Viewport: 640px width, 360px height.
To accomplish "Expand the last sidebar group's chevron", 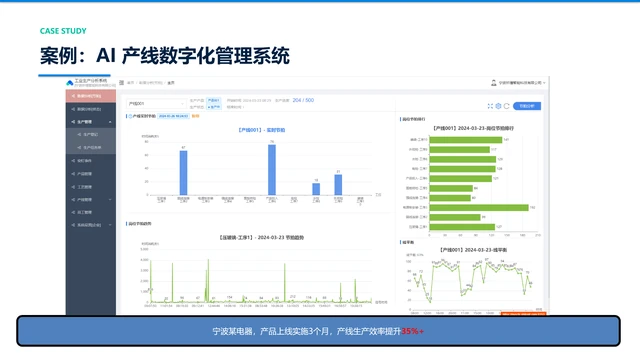I will click(x=110, y=225).
